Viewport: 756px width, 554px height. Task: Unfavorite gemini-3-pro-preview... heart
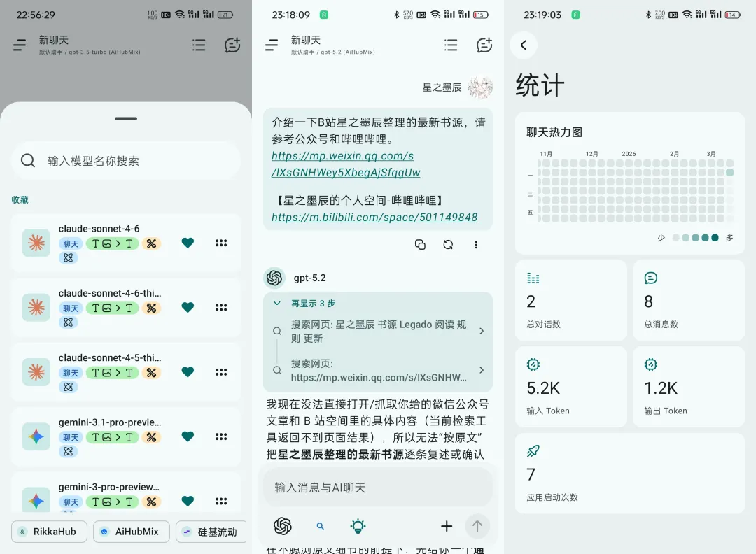click(188, 501)
